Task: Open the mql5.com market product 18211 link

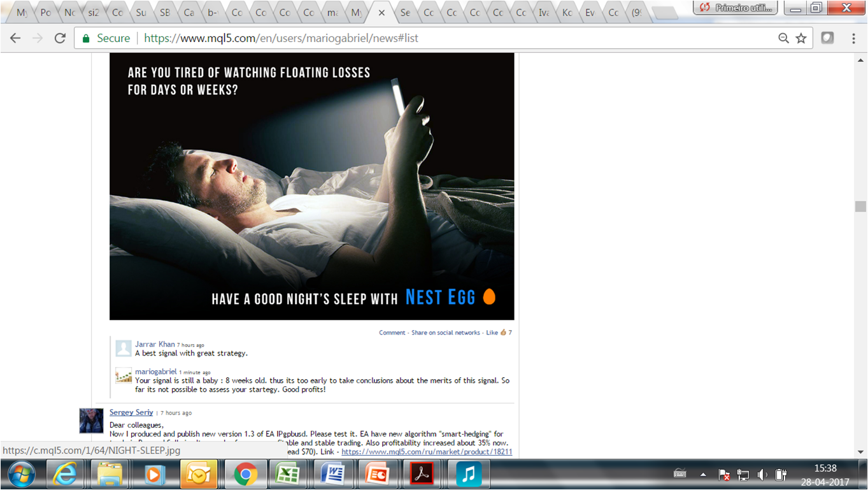Action: tap(427, 452)
